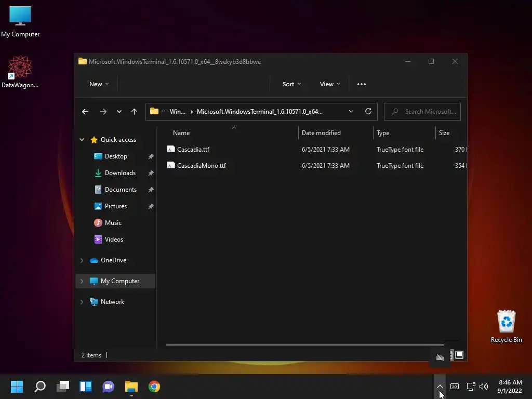Image resolution: width=532 pixels, height=399 pixels.
Task: Click File Explorer taskbar icon
Action: pyautogui.click(x=131, y=387)
